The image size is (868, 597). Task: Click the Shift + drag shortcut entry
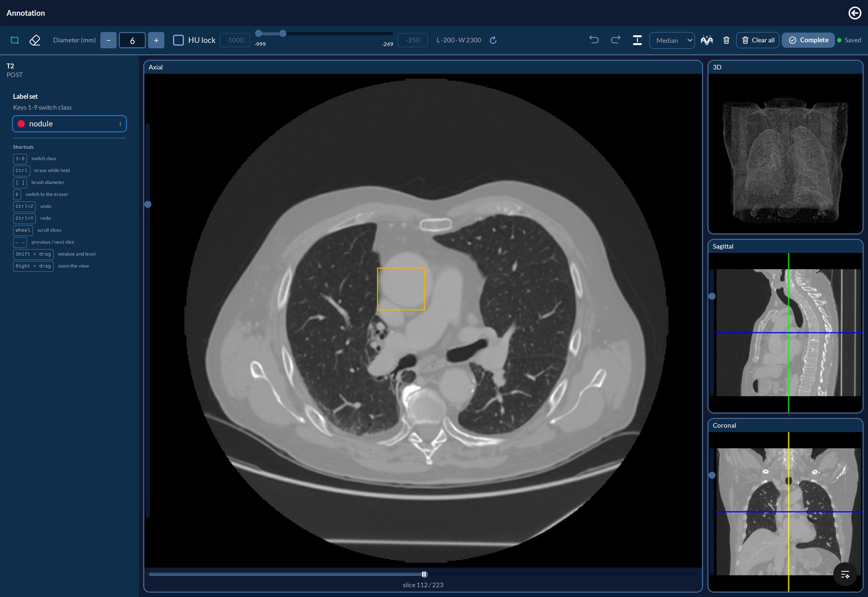click(x=54, y=254)
